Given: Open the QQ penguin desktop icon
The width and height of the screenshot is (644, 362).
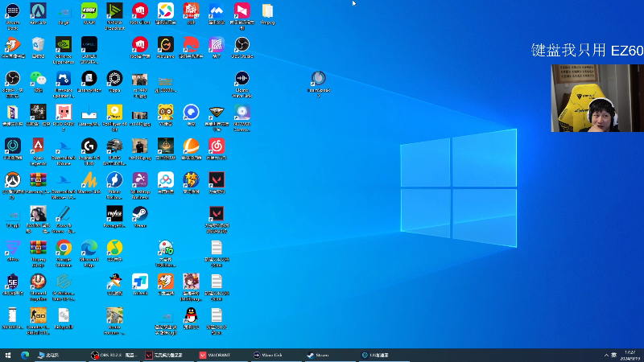Looking at the screenshot, I should (x=191, y=319).
